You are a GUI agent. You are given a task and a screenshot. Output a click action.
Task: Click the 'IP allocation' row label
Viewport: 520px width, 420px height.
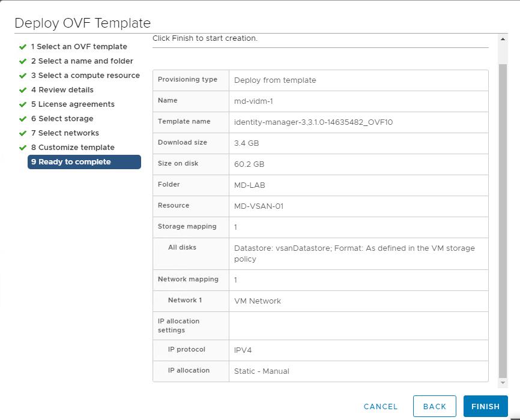[189, 370]
